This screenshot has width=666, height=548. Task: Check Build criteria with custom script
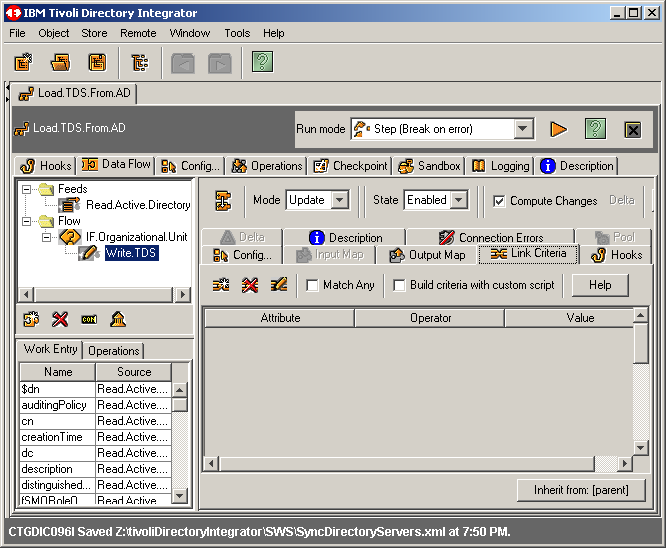pyautogui.click(x=399, y=286)
